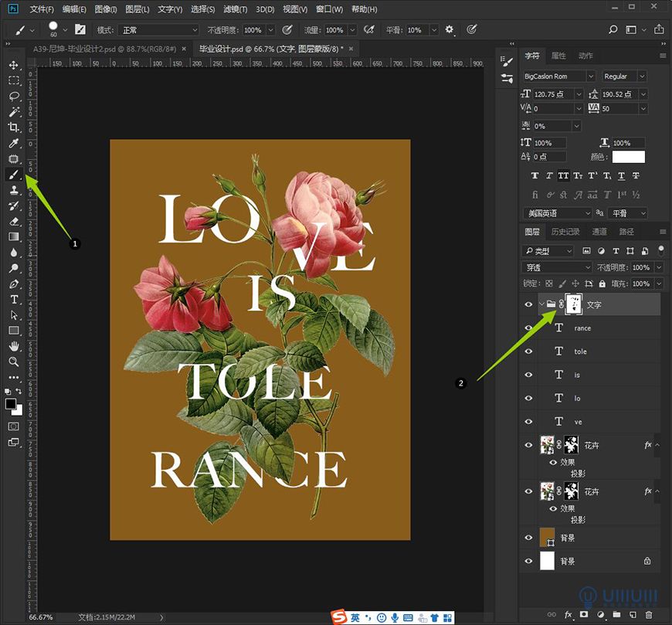Select the Clone Stamp tool

pos(14,190)
